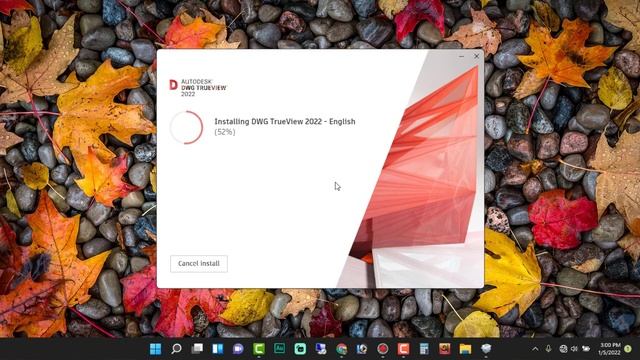Open the green Camtasia icon on the taskbar

[259, 349]
